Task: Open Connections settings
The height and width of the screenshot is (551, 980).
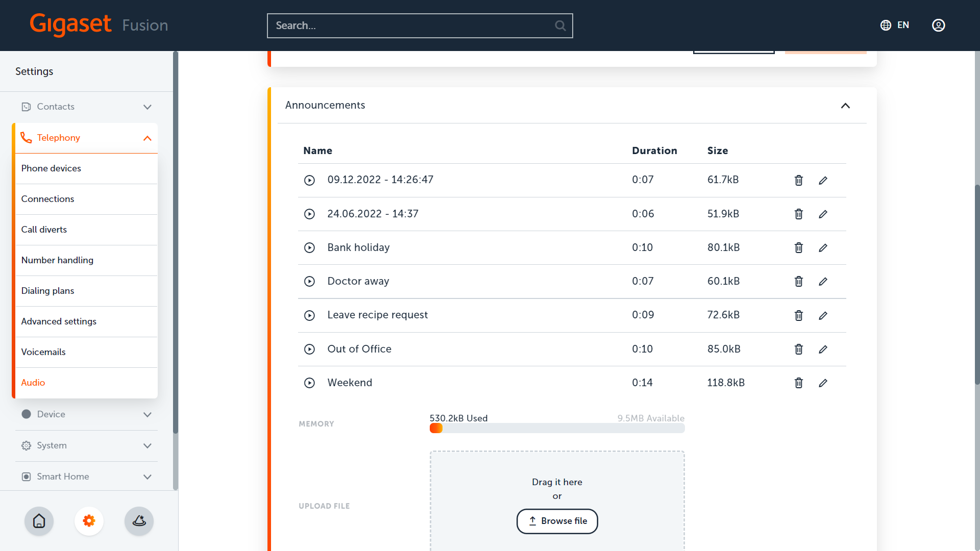Action: (86, 199)
